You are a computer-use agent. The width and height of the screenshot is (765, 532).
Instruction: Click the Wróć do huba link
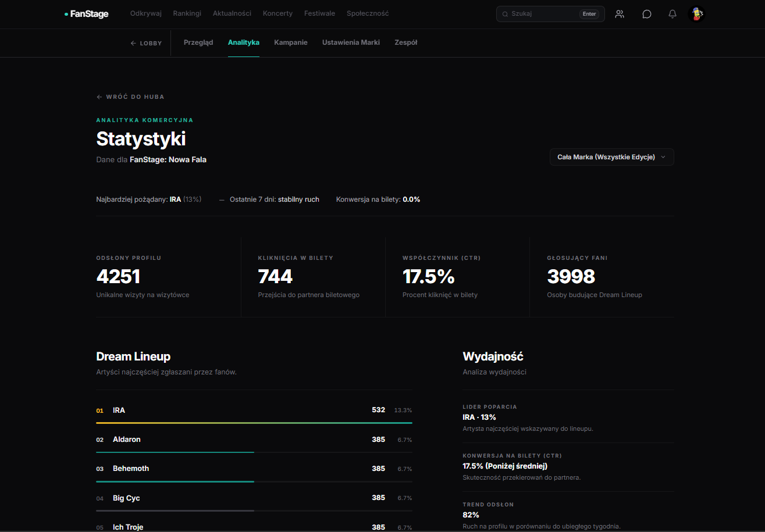point(130,97)
